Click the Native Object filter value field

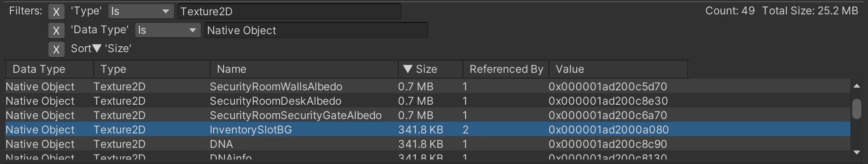tap(316, 31)
